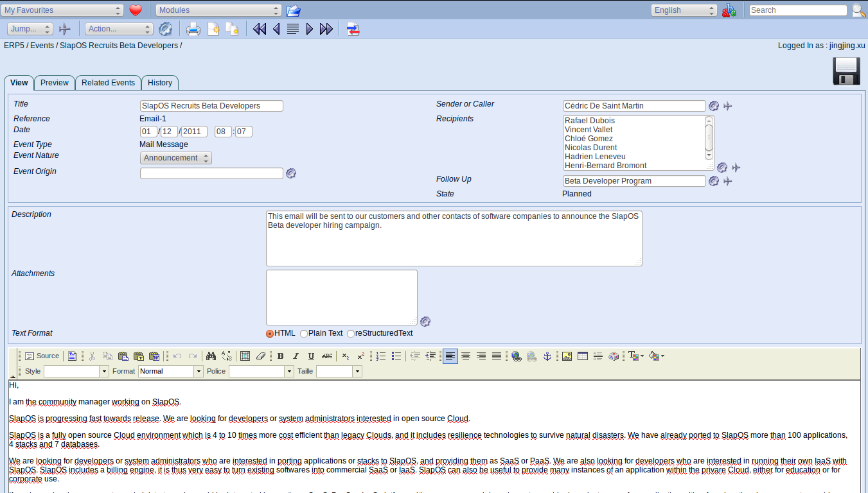The width and height of the screenshot is (868, 493).
Task: Click the Recipients list scrollbar
Action: click(709, 138)
